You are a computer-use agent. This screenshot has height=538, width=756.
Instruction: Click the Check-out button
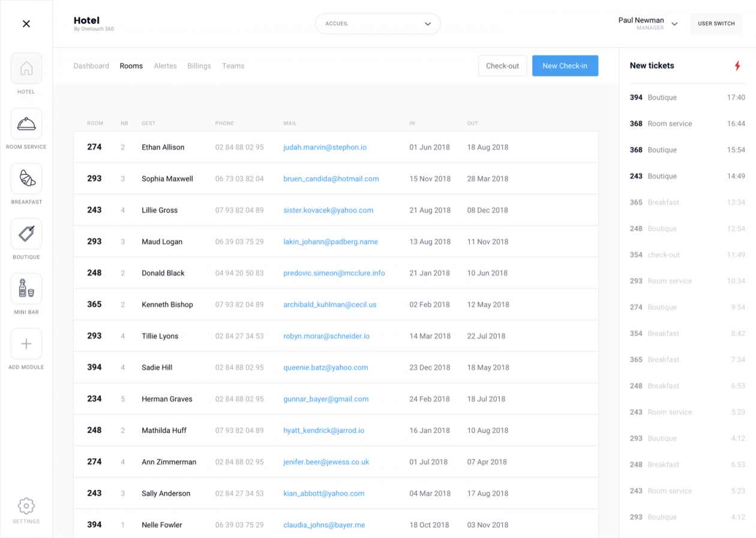point(502,66)
